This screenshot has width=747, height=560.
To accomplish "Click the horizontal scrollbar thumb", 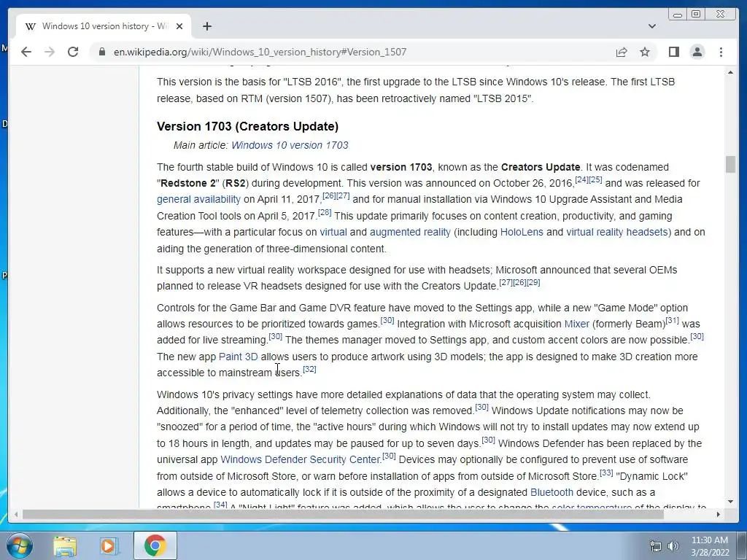I will [x=343, y=514].
